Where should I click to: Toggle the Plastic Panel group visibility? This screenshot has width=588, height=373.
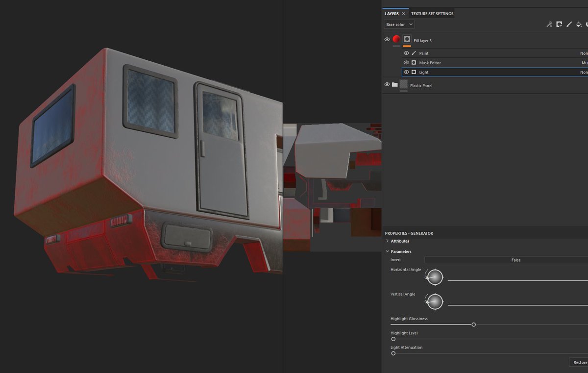point(387,84)
